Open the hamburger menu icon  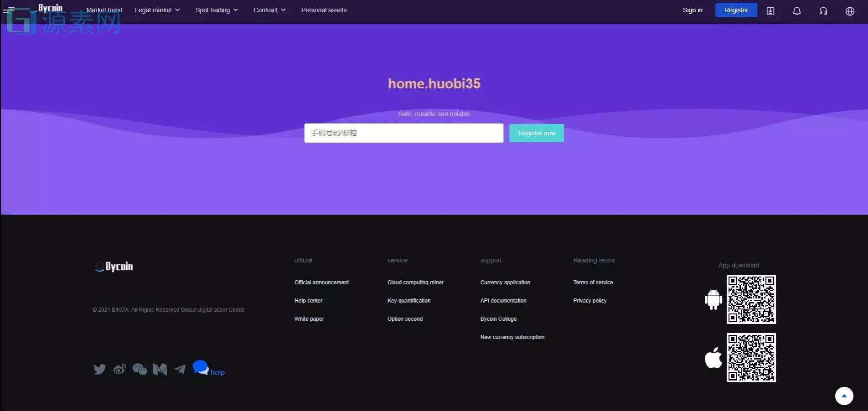(8, 10)
